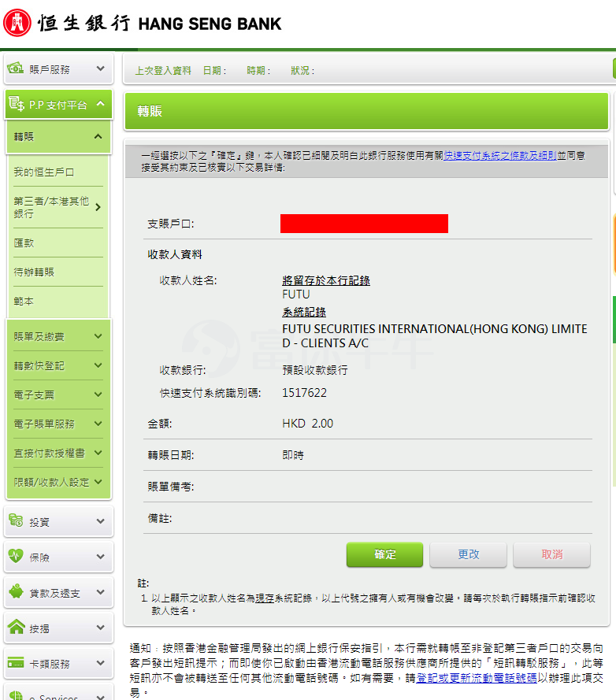Image resolution: width=616 pixels, height=700 pixels.
Task: Expand the 直接付款授權書 chevron
Action: pyautogui.click(x=98, y=453)
